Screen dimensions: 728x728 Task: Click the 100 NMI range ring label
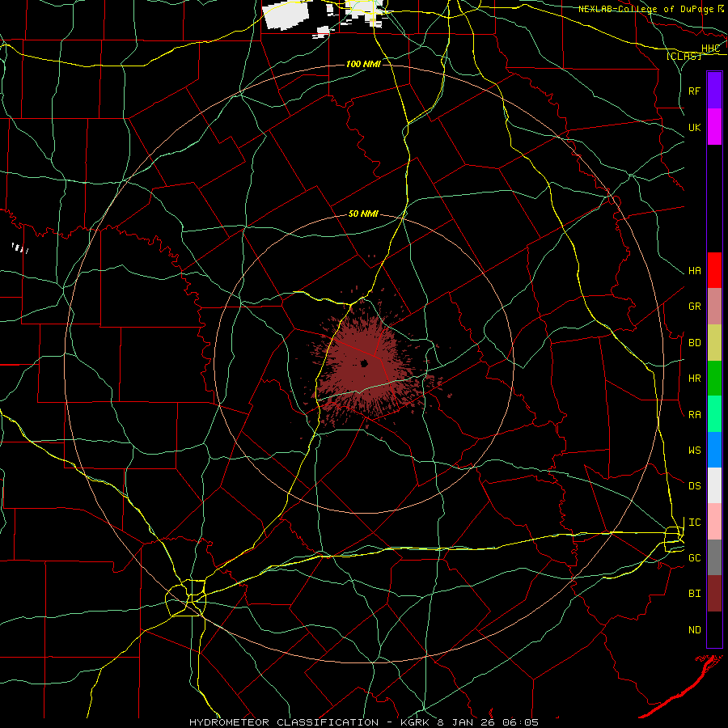click(363, 64)
